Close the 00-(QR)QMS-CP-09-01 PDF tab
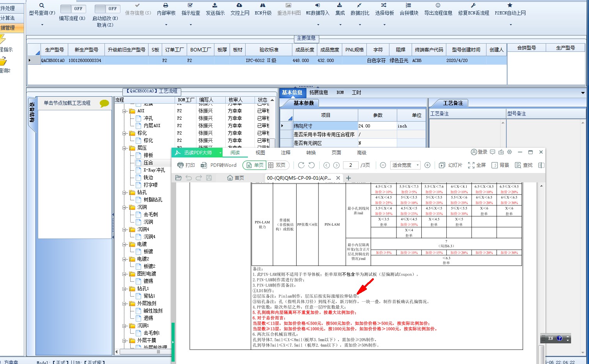589x364 pixels. coord(338,178)
